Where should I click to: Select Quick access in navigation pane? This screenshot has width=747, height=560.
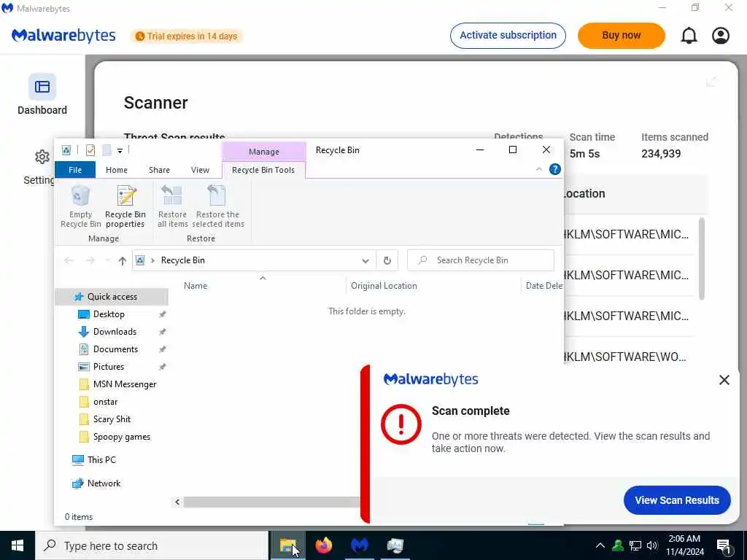(x=112, y=297)
